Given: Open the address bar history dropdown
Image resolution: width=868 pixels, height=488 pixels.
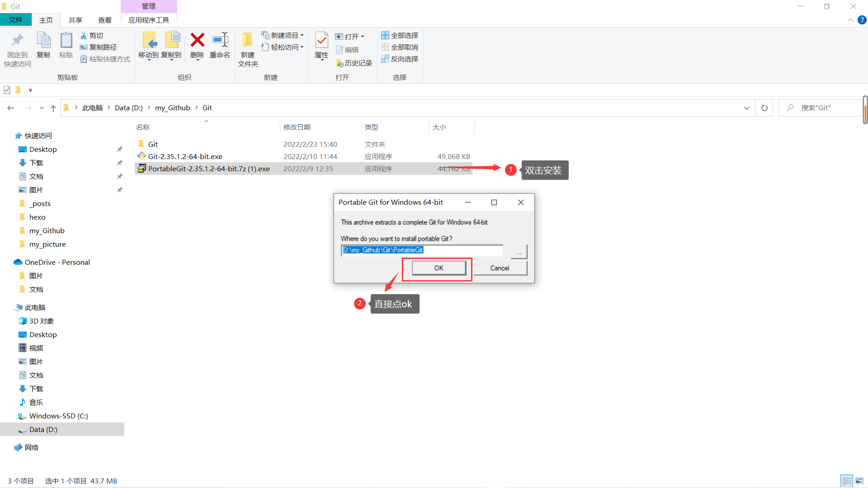Looking at the screenshot, I should tap(747, 108).
